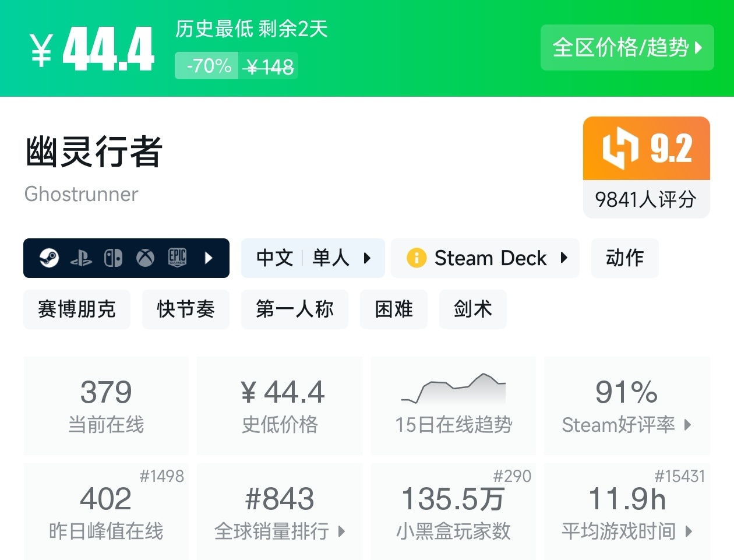Click the ¥44.4 current price in banner
734x560 pixels.
(x=92, y=49)
